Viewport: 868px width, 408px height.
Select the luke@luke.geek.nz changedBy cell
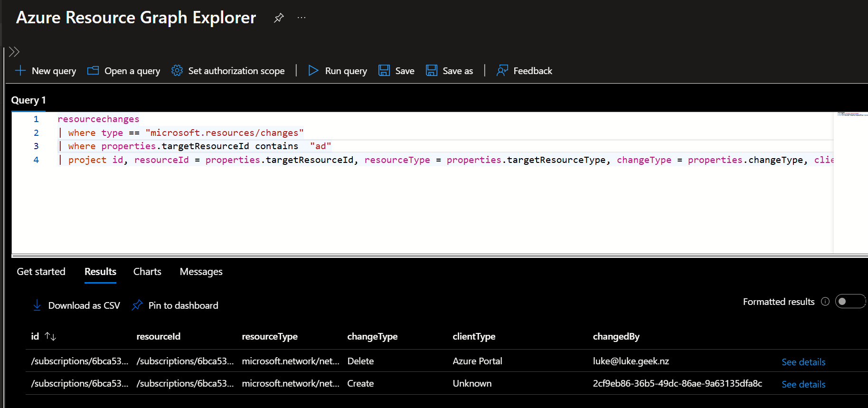tap(631, 361)
